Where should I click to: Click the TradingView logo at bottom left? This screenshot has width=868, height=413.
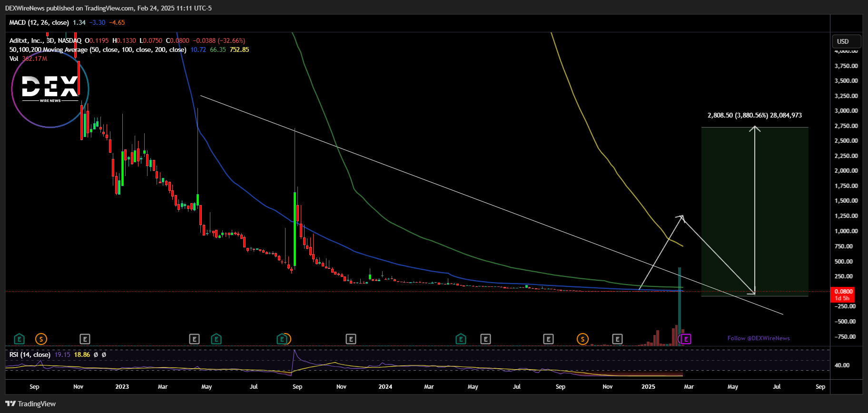(x=31, y=404)
